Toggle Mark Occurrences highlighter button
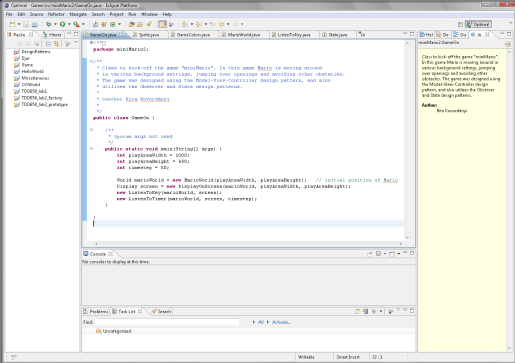Image resolution: width=515 pixels, height=363 pixels. click(x=162, y=24)
